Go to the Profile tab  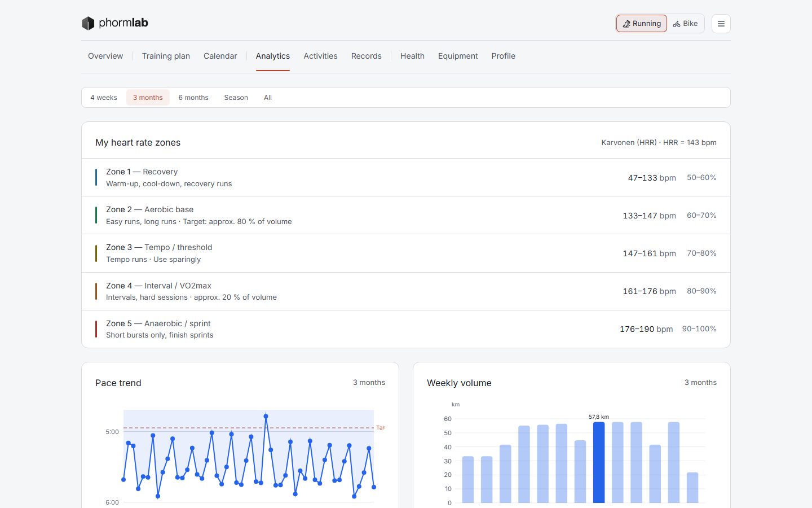(x=503, y=56)
